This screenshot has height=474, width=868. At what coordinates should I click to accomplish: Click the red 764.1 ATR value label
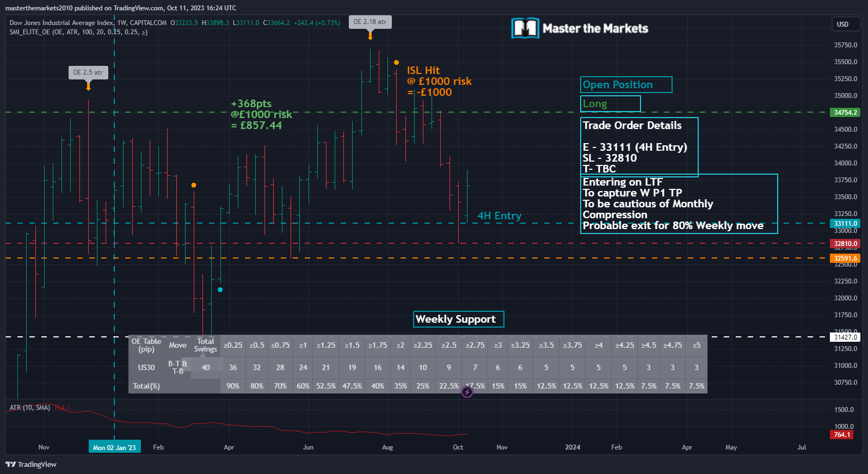point(842,435)
